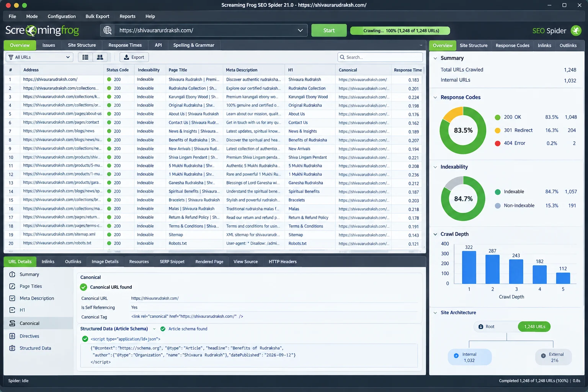Switch to the Issues tab
588x392 pixels.
49,45
